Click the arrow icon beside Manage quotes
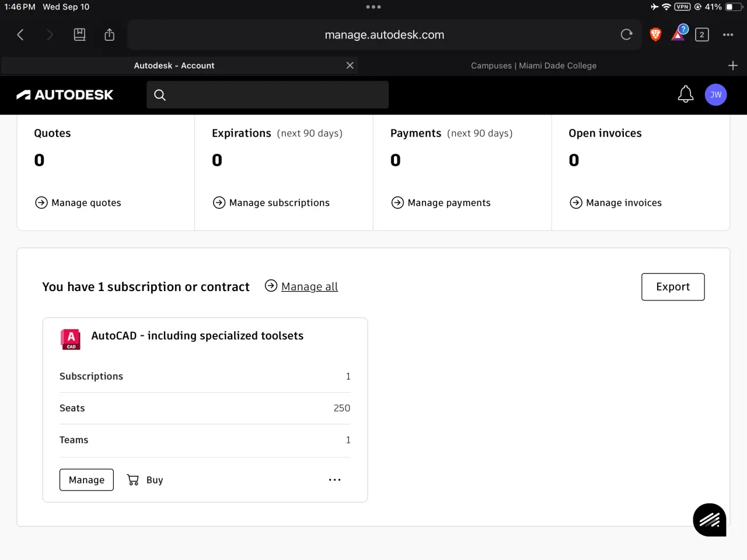 point(41,202)
